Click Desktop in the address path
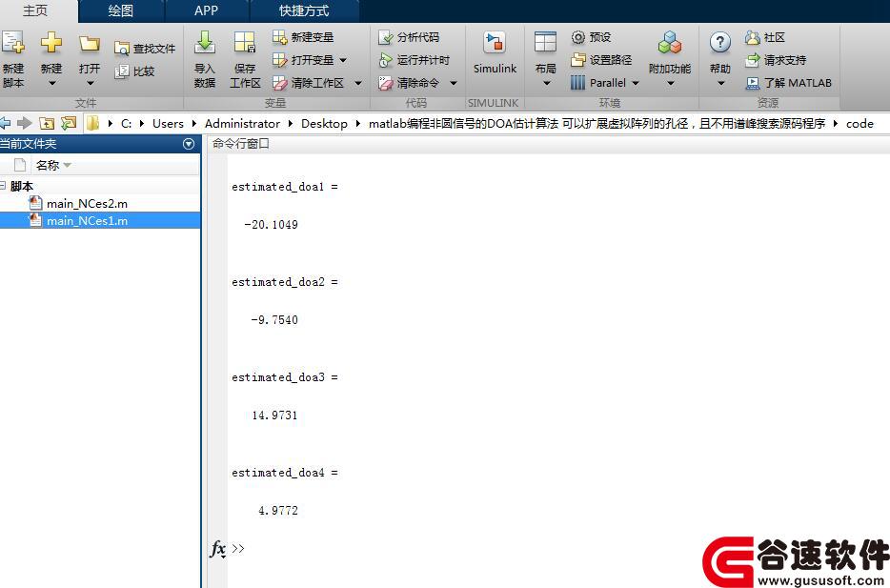 click(324, 124)
